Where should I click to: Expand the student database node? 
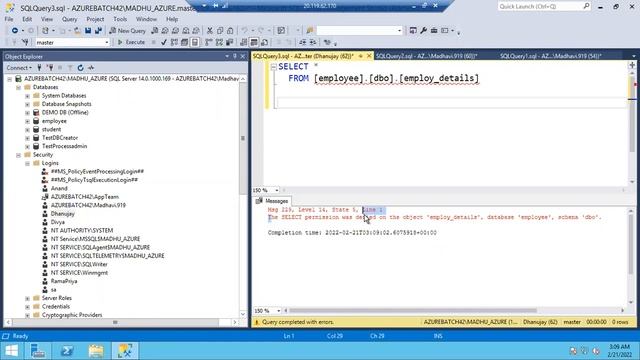(x=27, y=130)
